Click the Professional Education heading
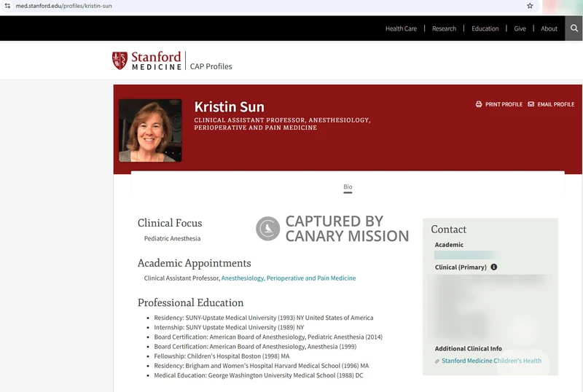Viewport: 583px width, 392px height. tap(190, 302)
